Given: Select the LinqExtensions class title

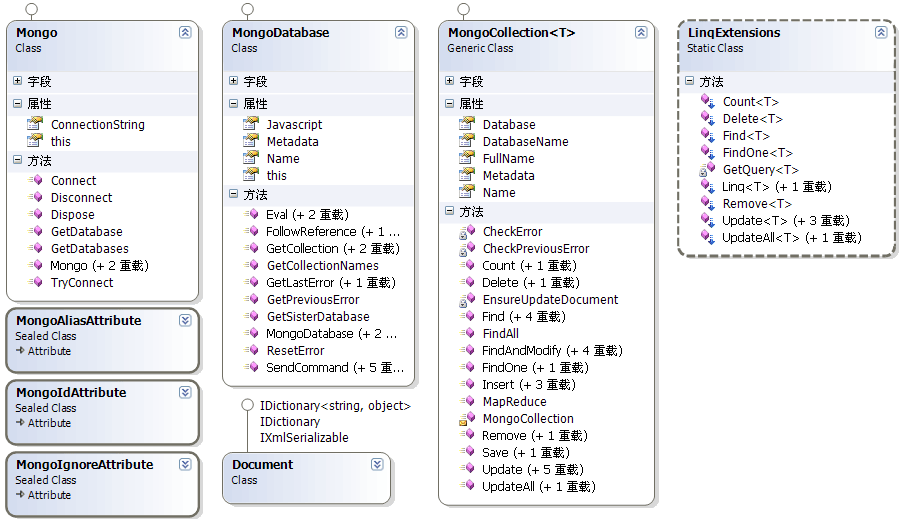Looking at the screenshot, I should coord(734,32).
